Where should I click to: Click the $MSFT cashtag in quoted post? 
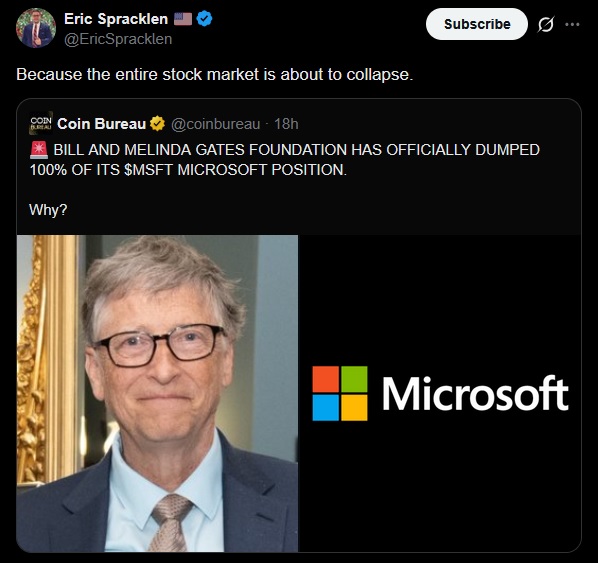click(x=148, y=170)
